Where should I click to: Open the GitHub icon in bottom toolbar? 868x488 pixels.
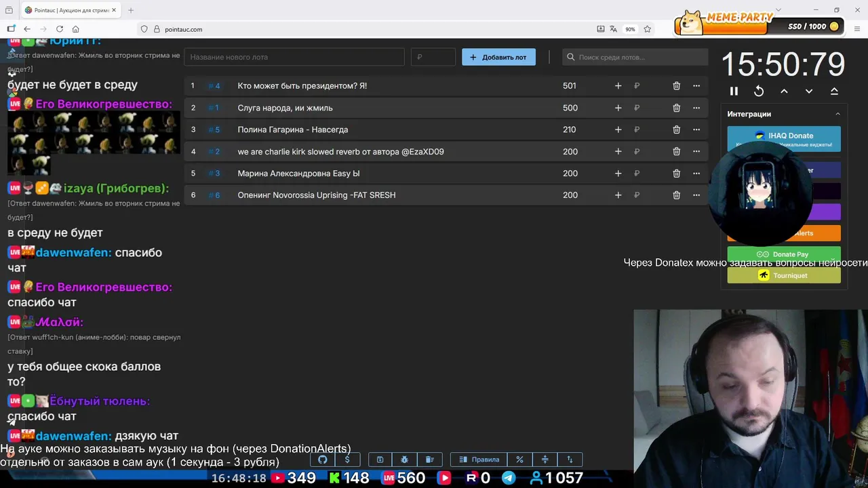323,460
